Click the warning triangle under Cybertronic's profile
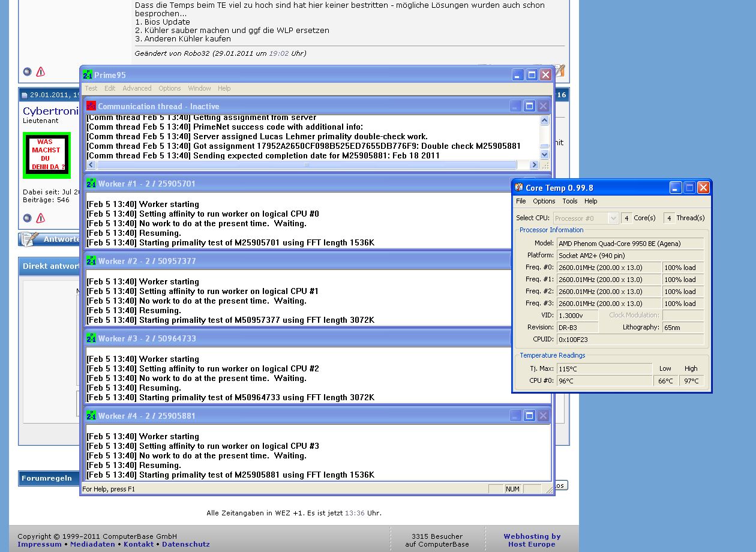Image resolution: width=756 pixels, height=552 pixels. (40, 218)
